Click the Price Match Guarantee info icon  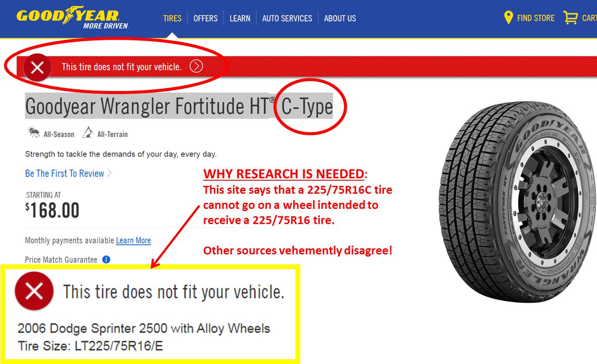click(106, 260)
